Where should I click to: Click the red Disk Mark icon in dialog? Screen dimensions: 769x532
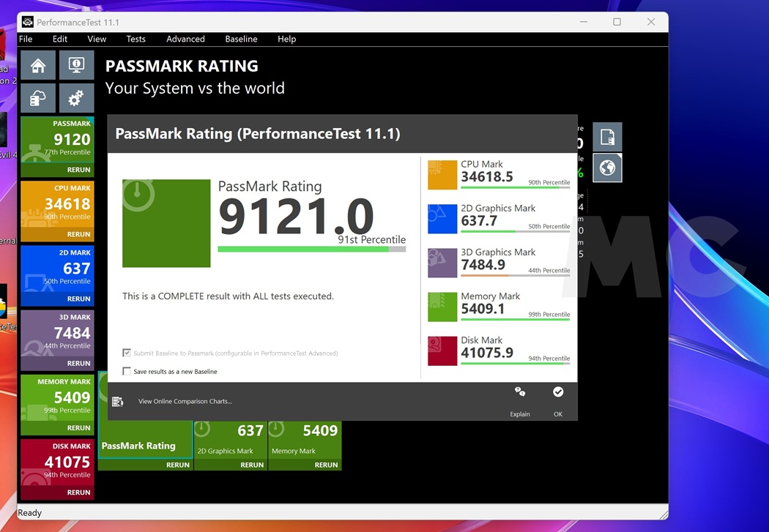tap(442, 351)
